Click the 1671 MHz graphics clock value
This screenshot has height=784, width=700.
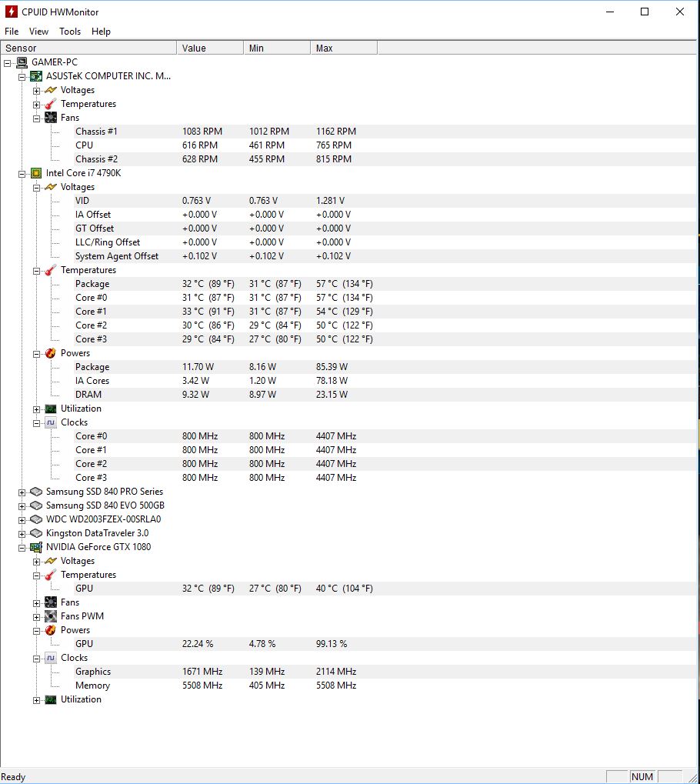point(202,672)
